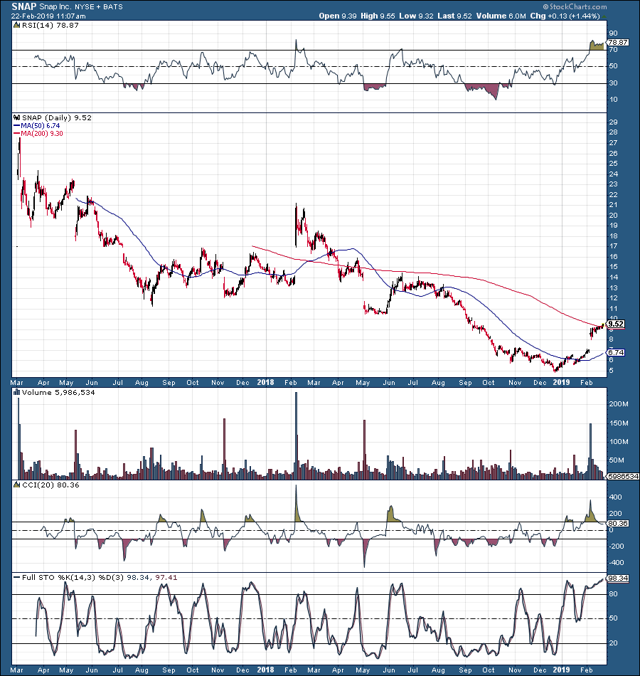The height and width of the screenshot is (676, 640).
Task: Click the date '22-Feb-2019 11:07am'
Action: [x=48, y=16]
